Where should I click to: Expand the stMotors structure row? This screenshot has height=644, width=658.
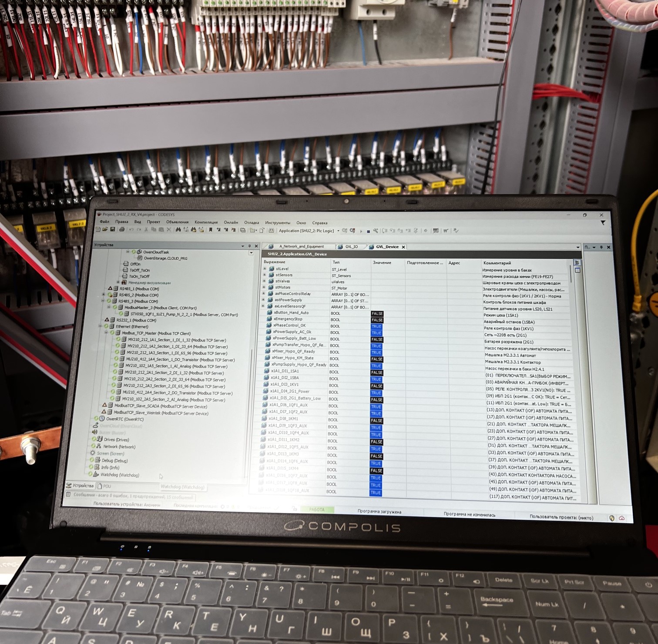pos(264,287)
